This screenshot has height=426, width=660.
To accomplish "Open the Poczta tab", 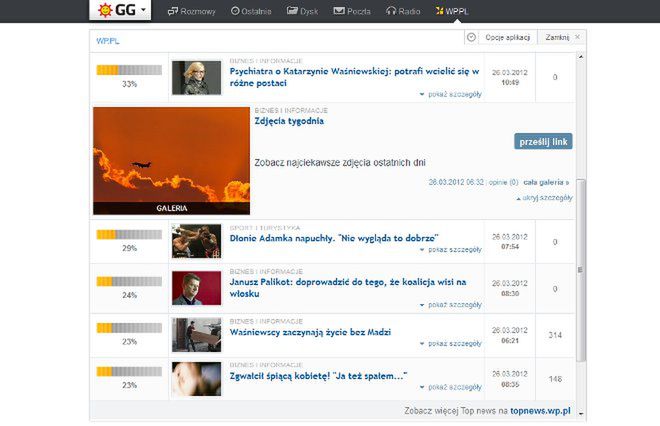I will point(352,11).
